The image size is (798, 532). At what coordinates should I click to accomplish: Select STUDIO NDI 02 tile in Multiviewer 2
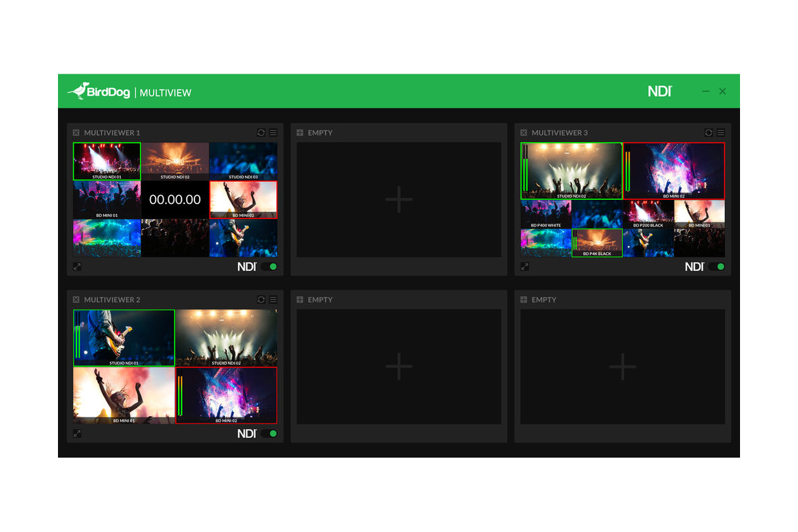[226, 338]
